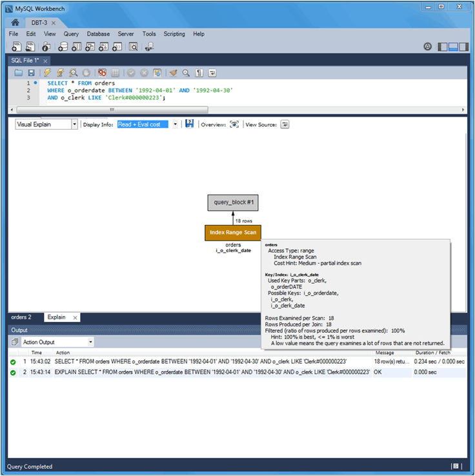Toggle the right sidebar panel visibility
This screenshot has height=476, width=475.
pos(464,46)
